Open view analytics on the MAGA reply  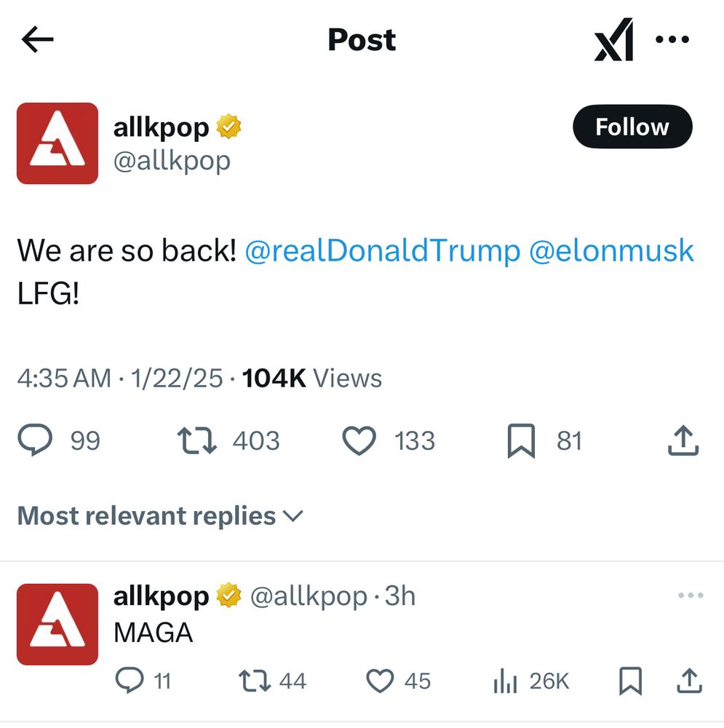pos(504,681)
